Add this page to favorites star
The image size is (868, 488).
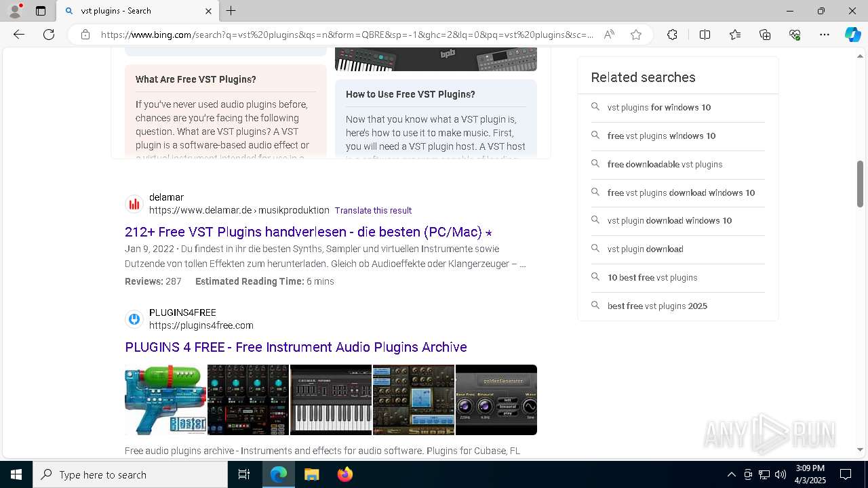pos(636,35)
